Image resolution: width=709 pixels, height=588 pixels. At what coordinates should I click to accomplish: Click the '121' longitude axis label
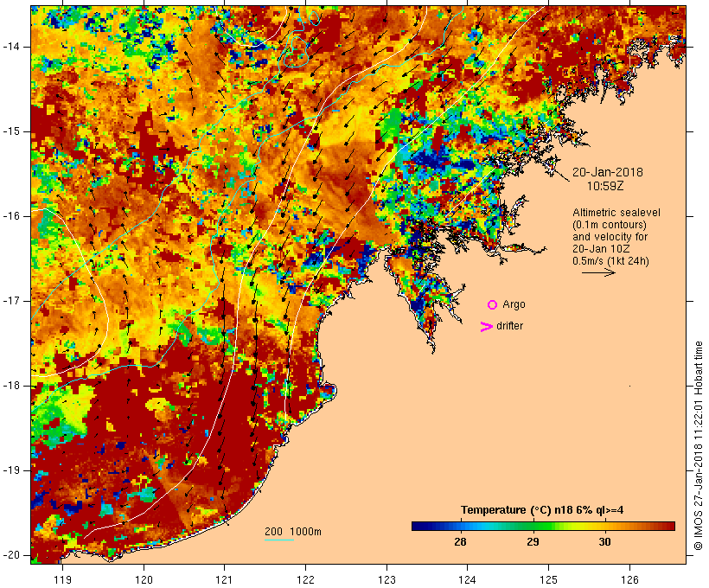coord(224,580)
